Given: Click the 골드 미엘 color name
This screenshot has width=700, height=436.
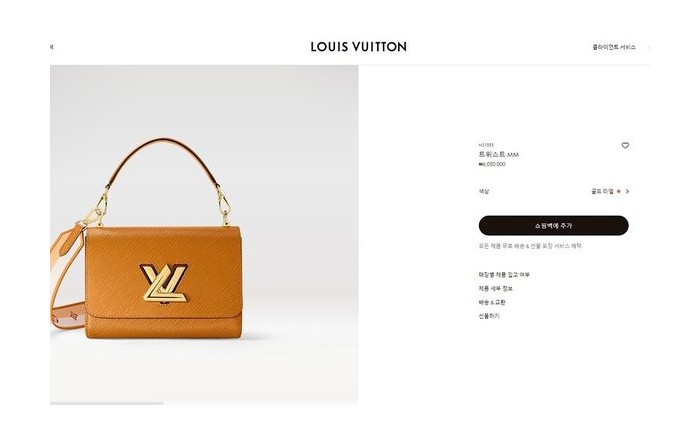Looking at the screenshot, I should (602, 191).
